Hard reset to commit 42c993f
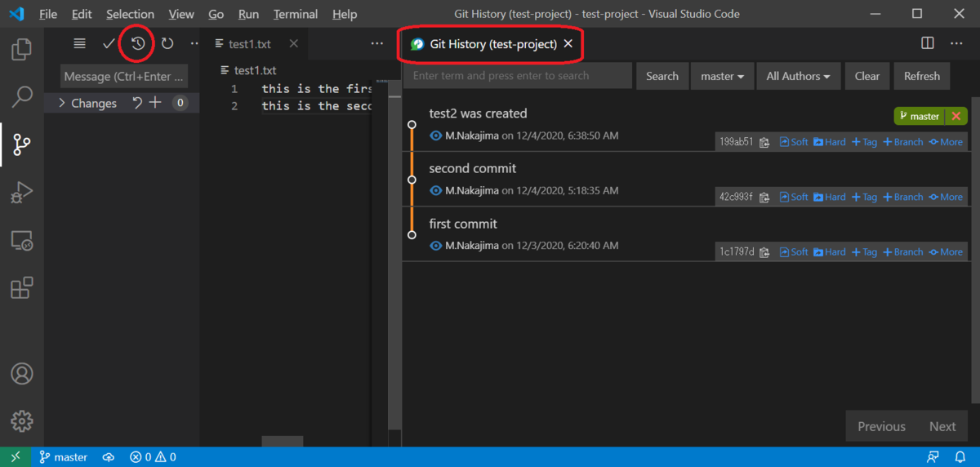 pyautogui.click(x=830, y=197)
